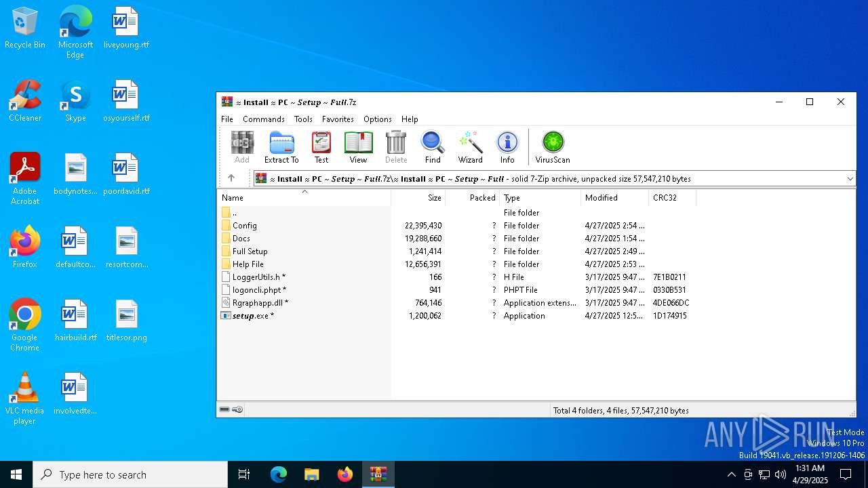Select the setup.exe application icon
868x488 pixels.
coord(226,315)
